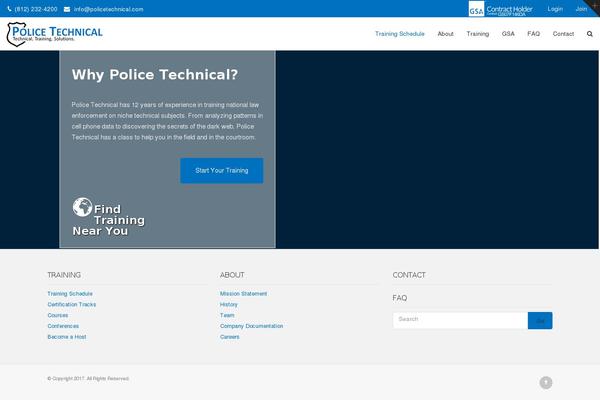Open the Team footer link

pyautogui.click(x=227, y=315)
